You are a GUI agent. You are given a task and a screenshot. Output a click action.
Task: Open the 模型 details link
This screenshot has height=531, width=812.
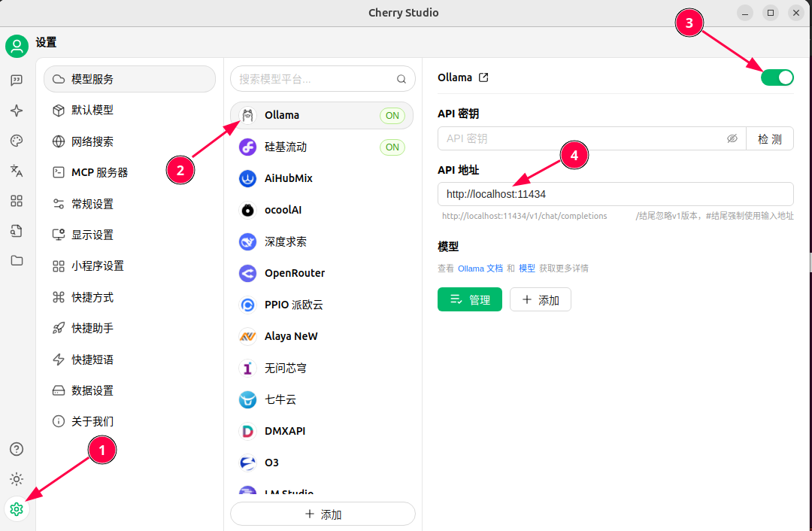point(526,269)
